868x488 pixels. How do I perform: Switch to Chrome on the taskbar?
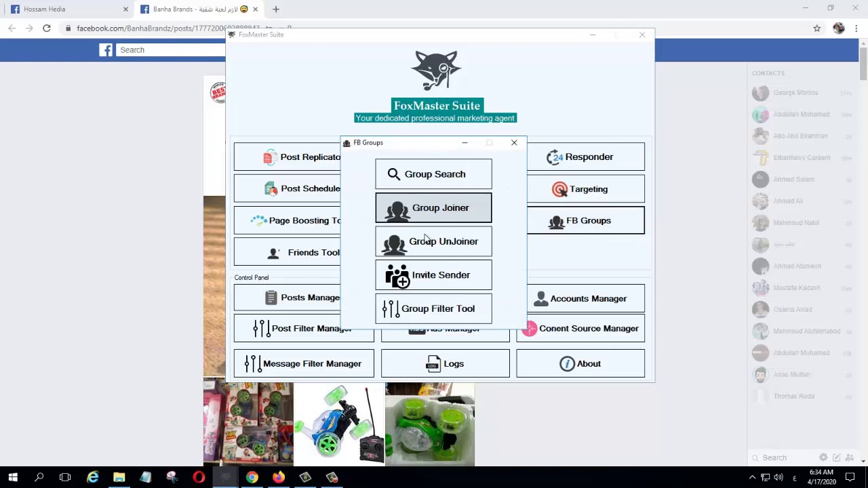coord(252,478)
